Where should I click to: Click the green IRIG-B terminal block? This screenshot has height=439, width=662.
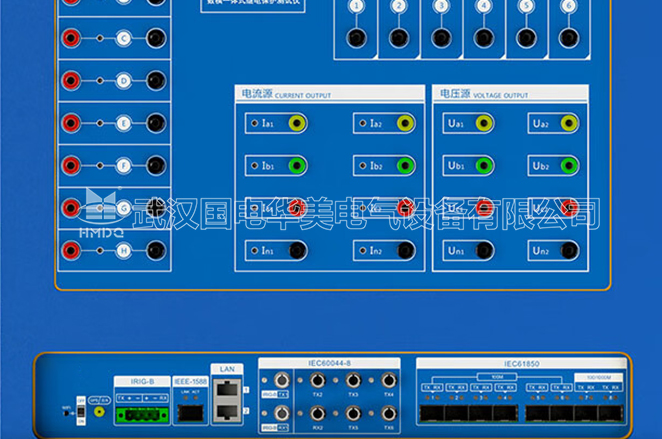pyautogui.click(x=142, y=415)
